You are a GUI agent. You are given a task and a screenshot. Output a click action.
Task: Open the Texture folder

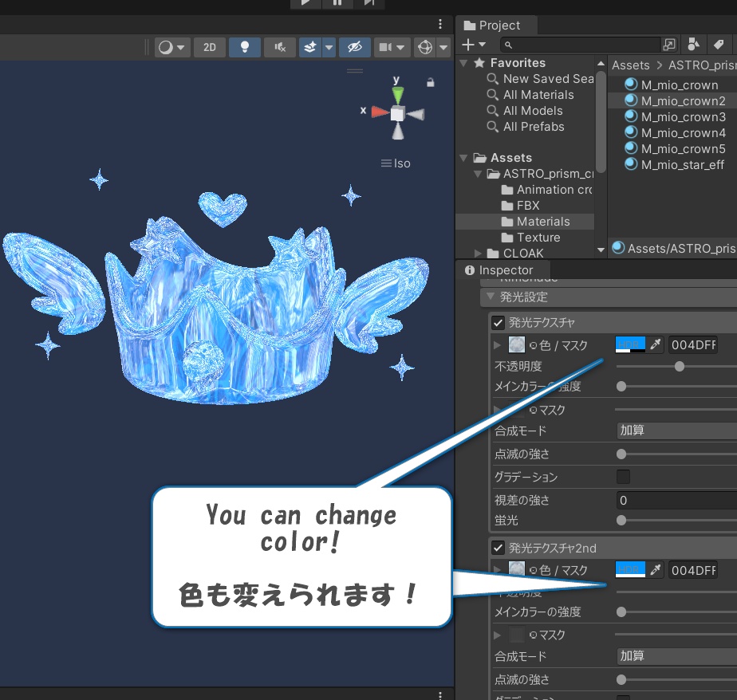531,238
